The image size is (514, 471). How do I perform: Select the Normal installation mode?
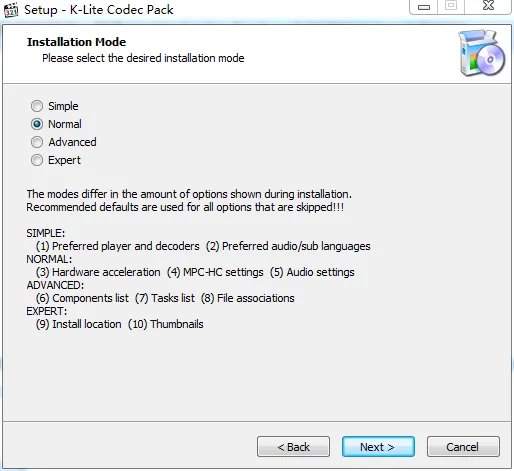[56, 124]
